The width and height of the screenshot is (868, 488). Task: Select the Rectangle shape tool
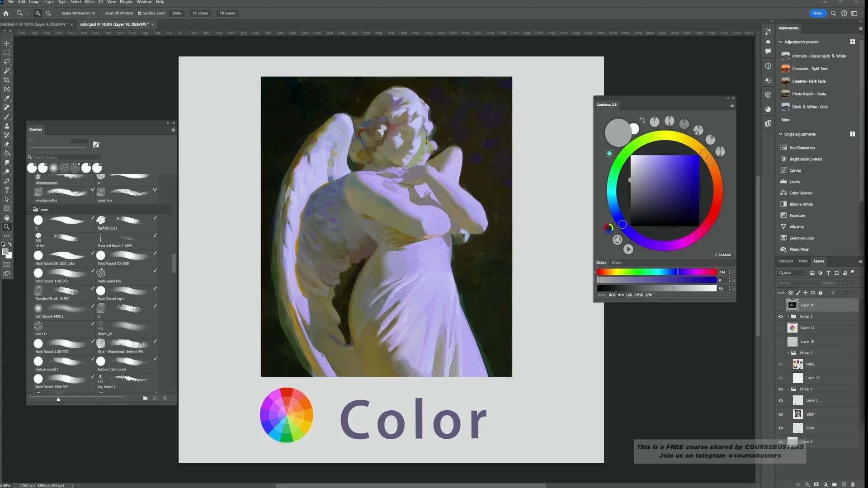[x=7, y=209]
